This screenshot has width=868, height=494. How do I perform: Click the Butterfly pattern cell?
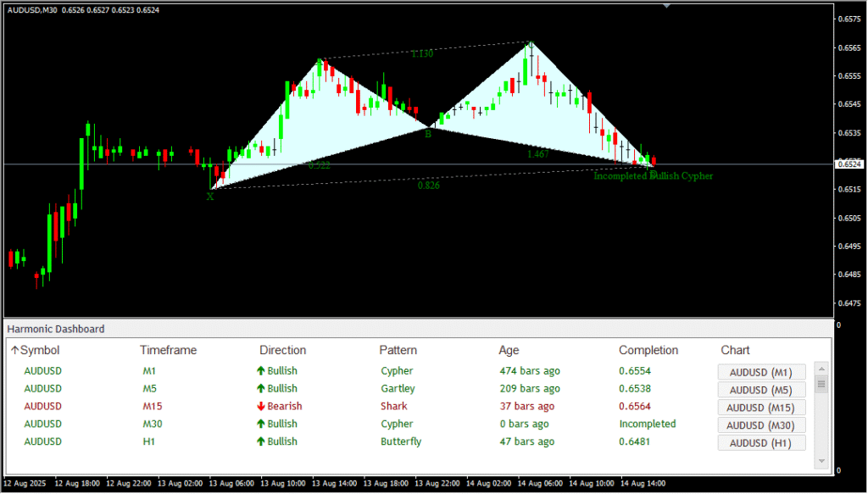[x=401, y=442]
